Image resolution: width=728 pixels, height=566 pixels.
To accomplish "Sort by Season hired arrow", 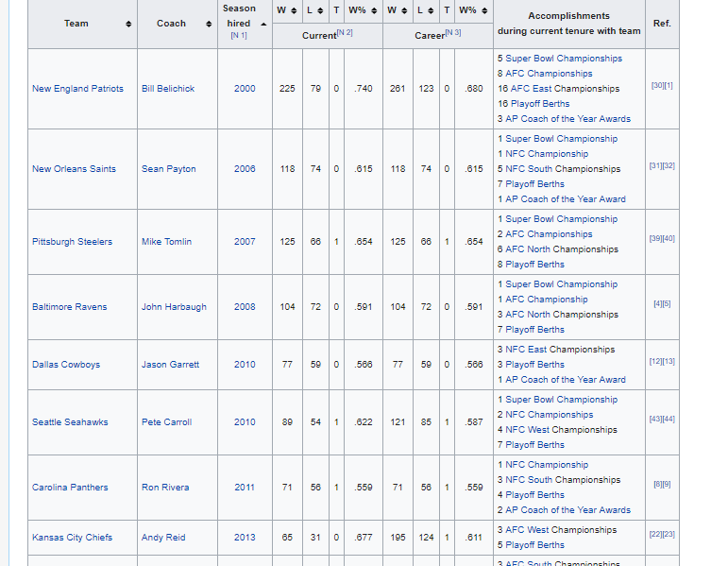I will coord(263,24).
